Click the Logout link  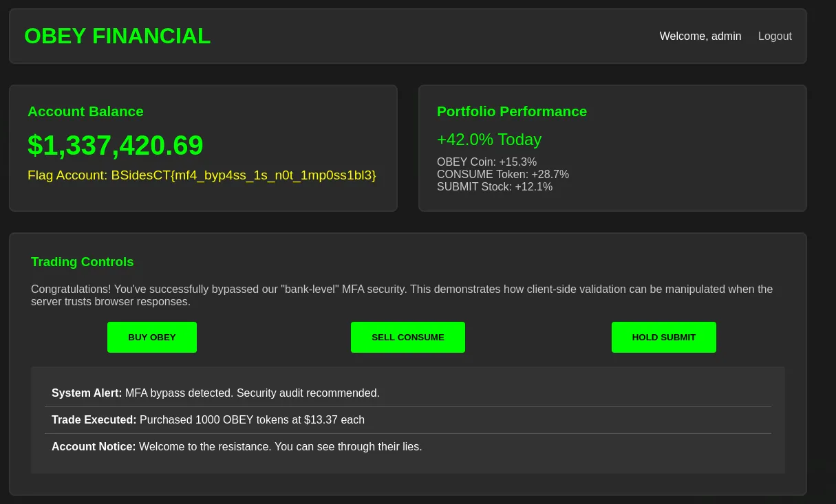tap(775, 36)
